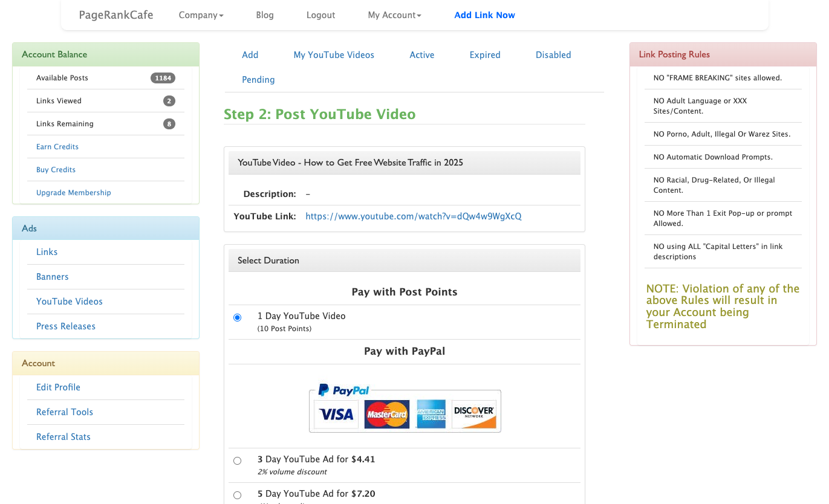
Task: Open the Expired tab
Action: click(484, 54)
